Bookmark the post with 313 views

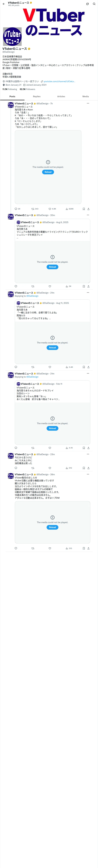coord(84,548)
